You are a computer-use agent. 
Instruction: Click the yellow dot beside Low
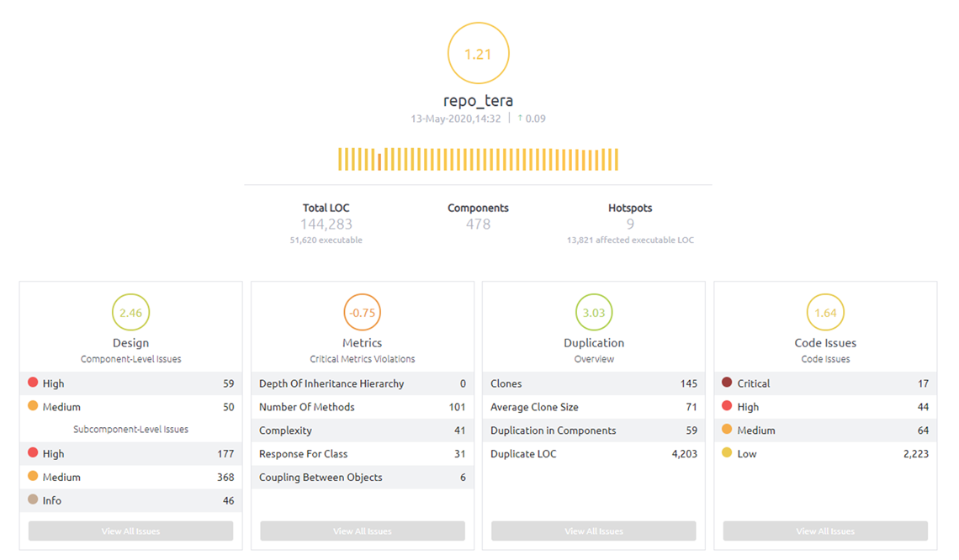point(727,453)
